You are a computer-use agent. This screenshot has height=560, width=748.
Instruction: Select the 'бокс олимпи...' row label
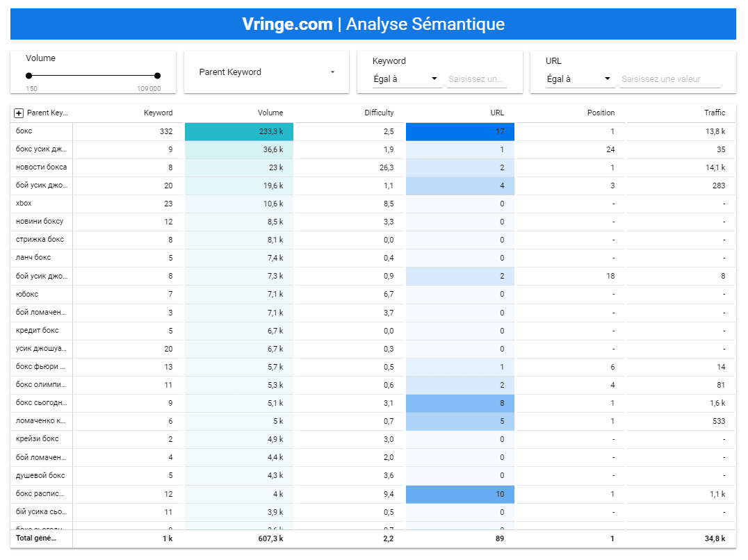point(40,385)
